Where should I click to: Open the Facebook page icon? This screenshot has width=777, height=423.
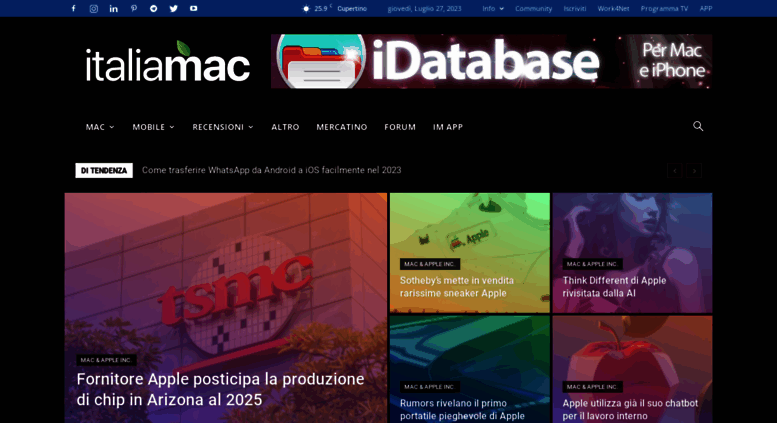click(73, 8)
